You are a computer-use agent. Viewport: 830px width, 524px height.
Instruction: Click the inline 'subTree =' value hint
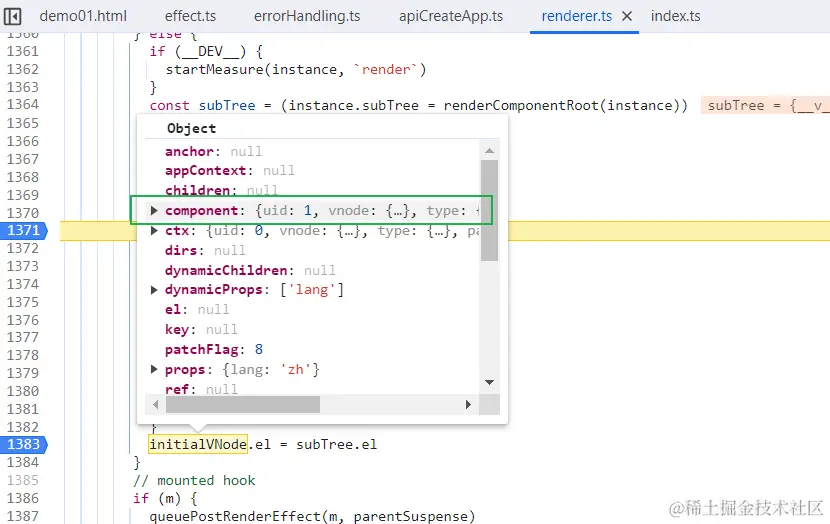[765, 106]
